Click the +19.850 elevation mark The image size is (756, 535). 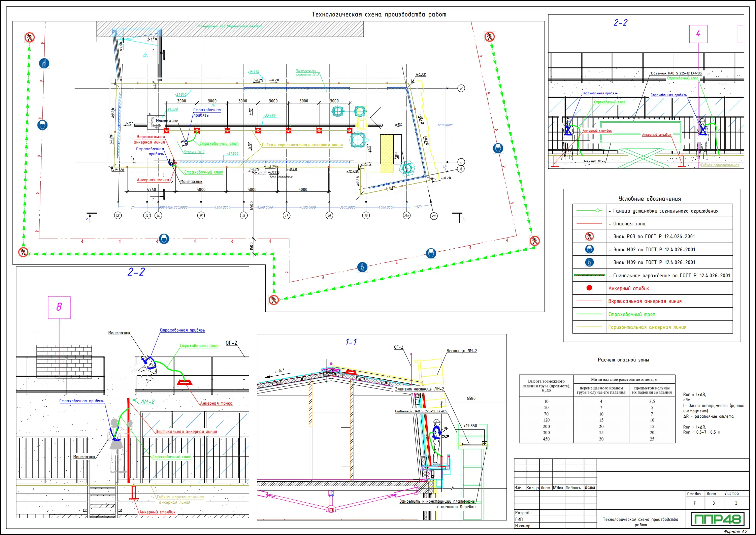470,426
